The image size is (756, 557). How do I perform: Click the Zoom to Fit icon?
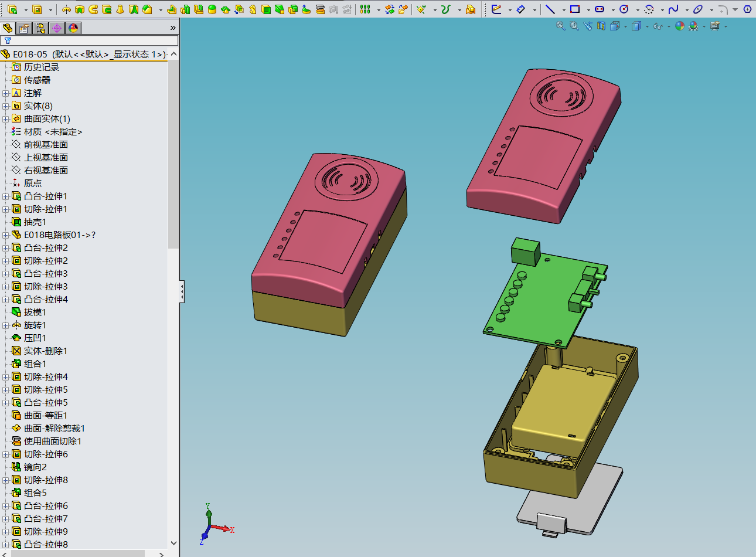tap(561, 26)
